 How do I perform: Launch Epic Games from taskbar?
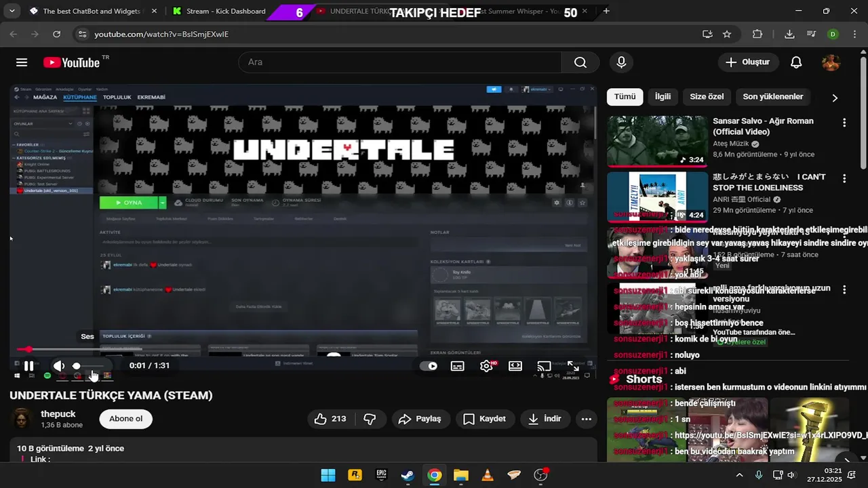click(381, 475)
